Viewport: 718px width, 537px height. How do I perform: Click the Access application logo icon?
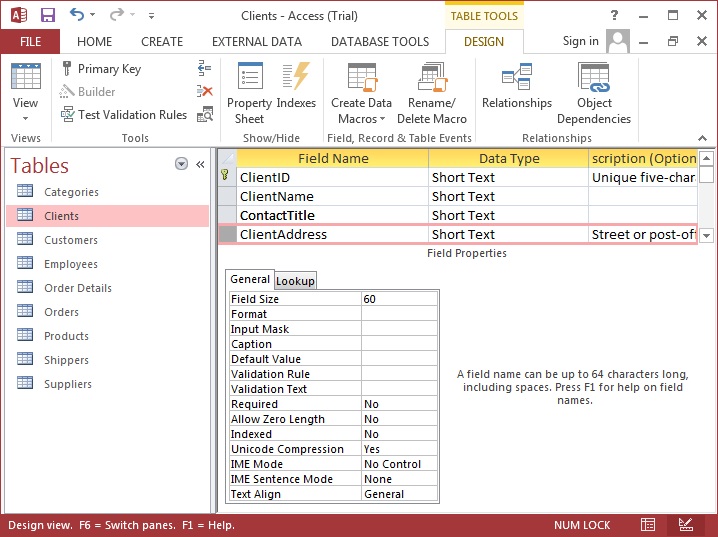(x=18, y=15)
